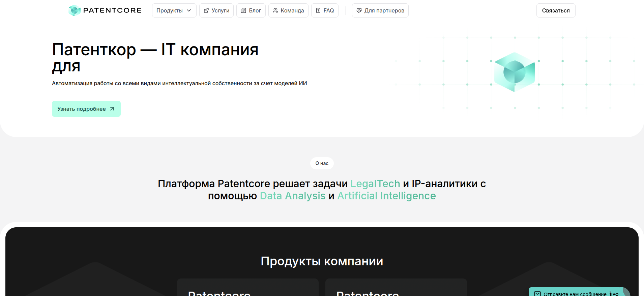The image size is (644, 296).
Task: Click the Patentcore logo cube icon
Action: pos(74,10)
